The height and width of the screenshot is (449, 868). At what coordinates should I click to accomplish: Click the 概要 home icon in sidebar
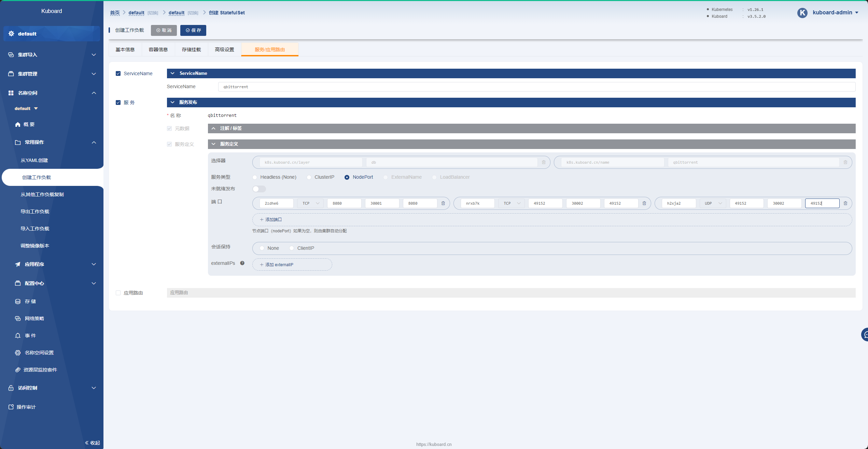click(18, 124)
